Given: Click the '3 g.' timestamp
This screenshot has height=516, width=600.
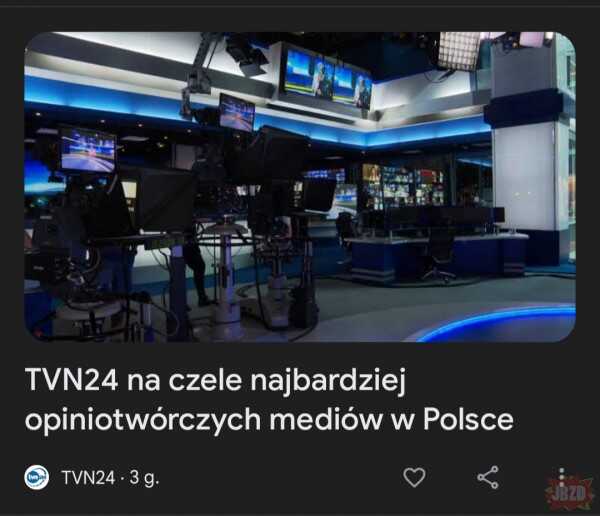Looking at the screenshot, I should coord(144,478).
